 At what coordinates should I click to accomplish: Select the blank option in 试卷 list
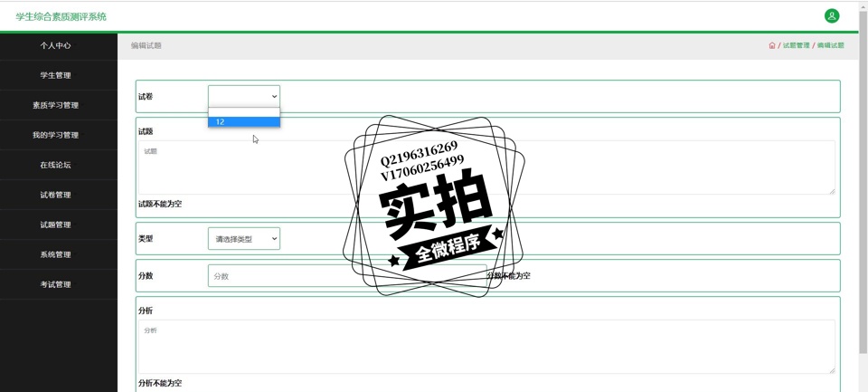pyautogui.click(x=244, y=112)
